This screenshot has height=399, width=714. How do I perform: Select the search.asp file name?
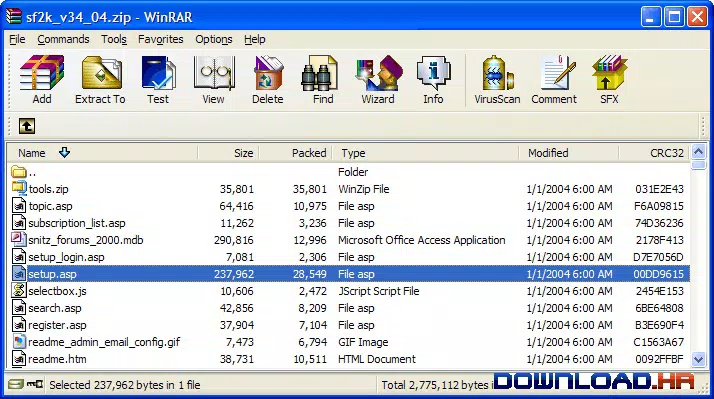[x=55, y=308]
